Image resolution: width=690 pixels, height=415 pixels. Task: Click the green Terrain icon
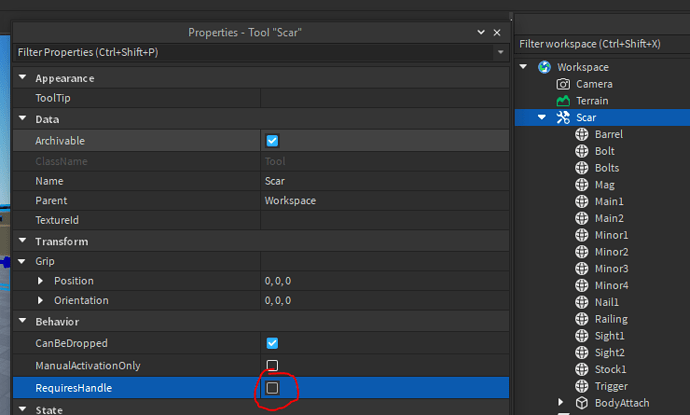click(x=563, y=101)
